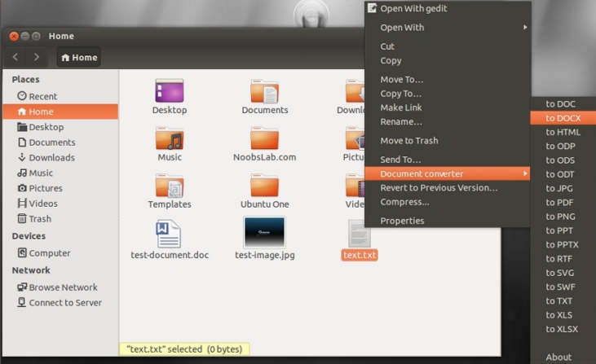
Task: Convert to HTML in the submenu
Action: coord(563,132)
